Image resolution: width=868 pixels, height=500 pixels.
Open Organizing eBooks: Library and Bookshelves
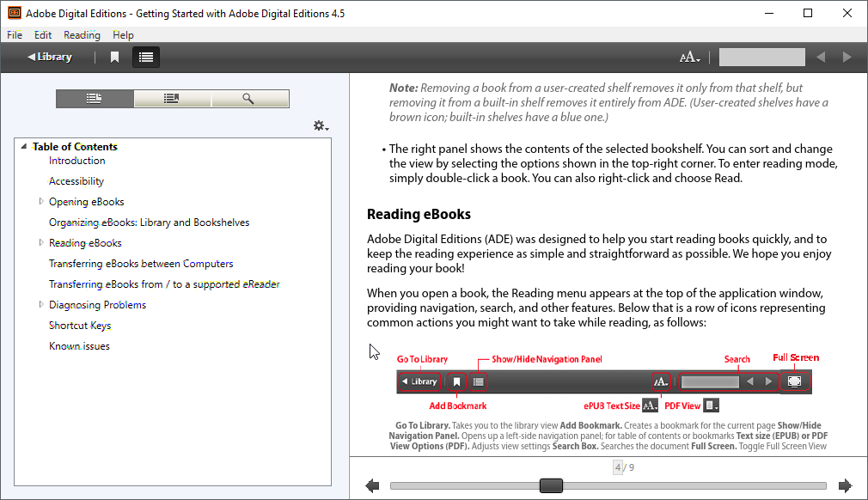[149, 223]
